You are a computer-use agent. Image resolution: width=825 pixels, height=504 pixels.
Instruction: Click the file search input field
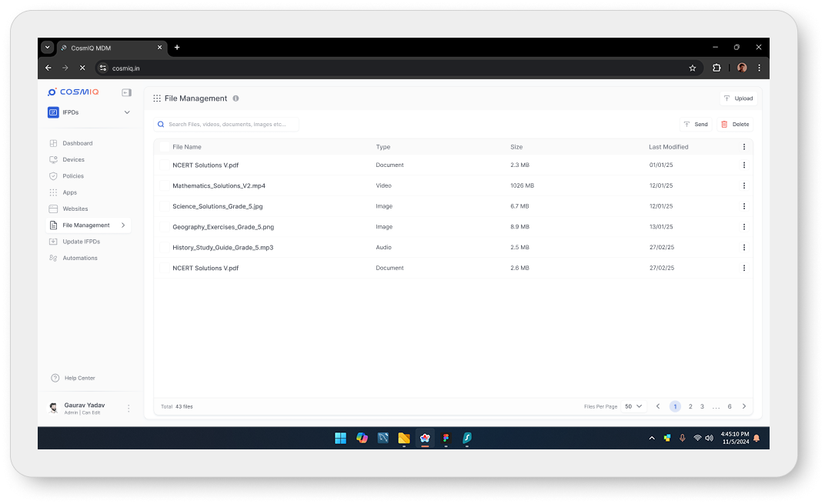click(x=227, y=124)
